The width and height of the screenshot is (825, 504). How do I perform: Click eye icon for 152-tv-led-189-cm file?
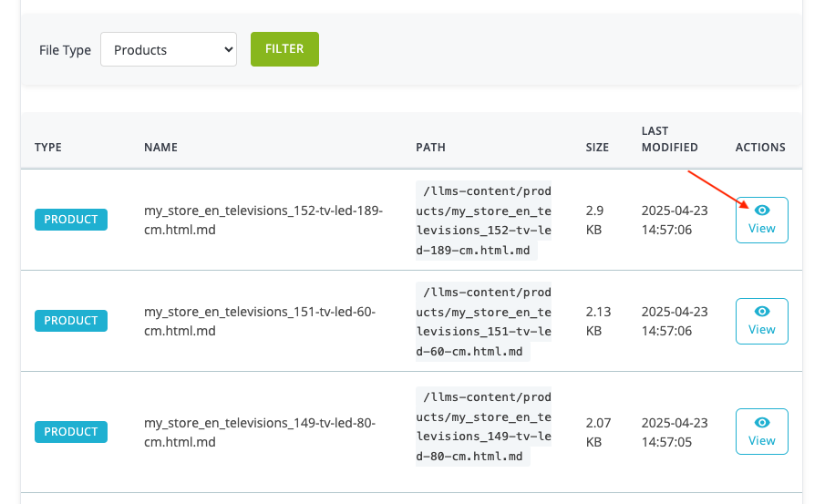click(762, 211)
